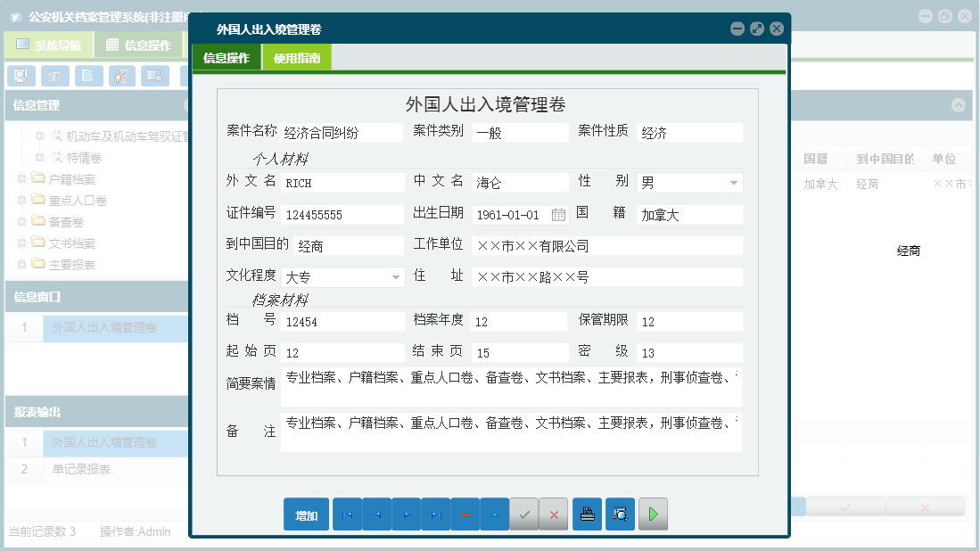Open print preview with the magnifier page icon
Screen dimensions: 980x551
(620, 514)
